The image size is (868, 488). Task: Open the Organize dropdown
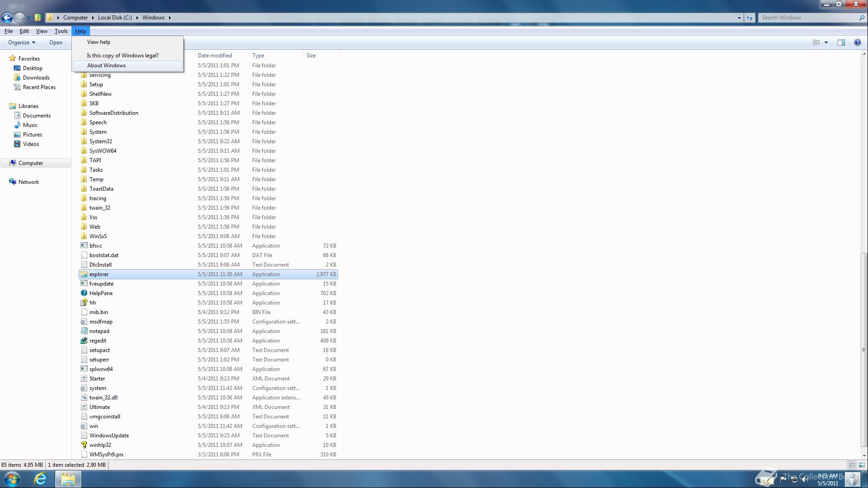coord(21,42)
